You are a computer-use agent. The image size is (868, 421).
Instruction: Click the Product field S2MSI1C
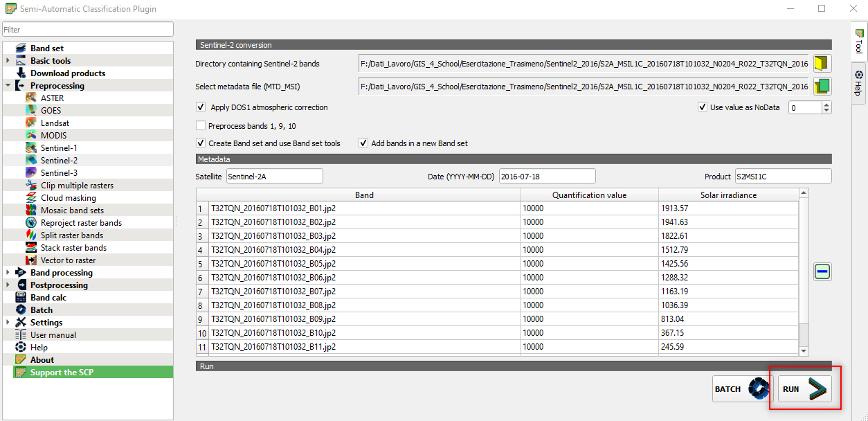(783, 177)
